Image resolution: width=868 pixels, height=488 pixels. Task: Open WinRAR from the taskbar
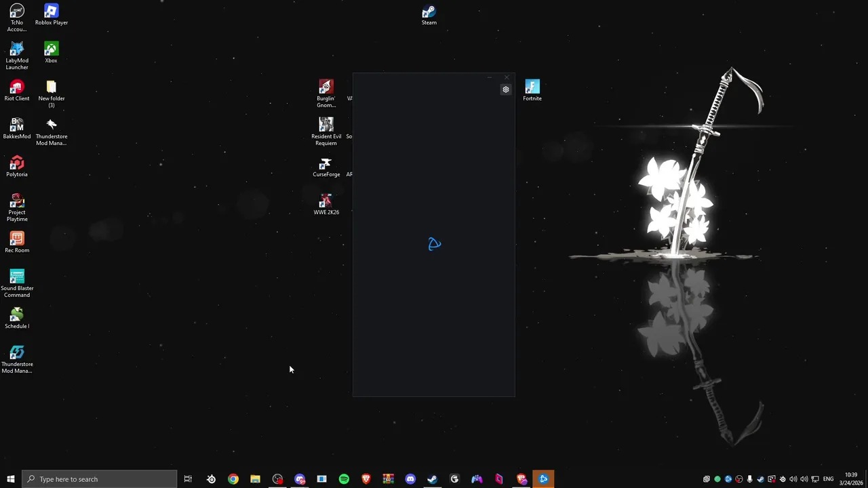[x=388, y=479]
